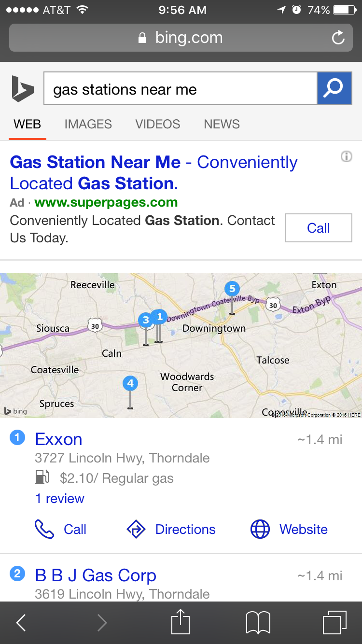Image resolution: width=362 pixels, height=644 pixels.
Task: Open Safari share sheet icon
Action: (x=181, y=622)
